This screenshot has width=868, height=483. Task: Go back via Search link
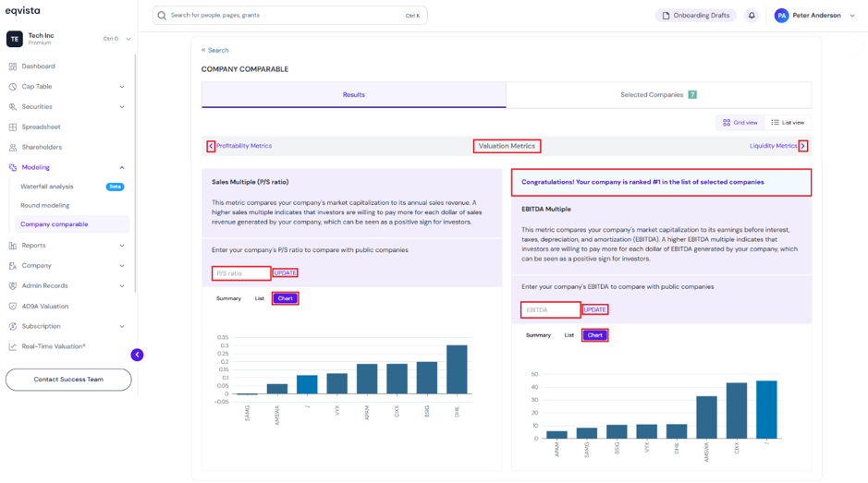tap(214, 51)
